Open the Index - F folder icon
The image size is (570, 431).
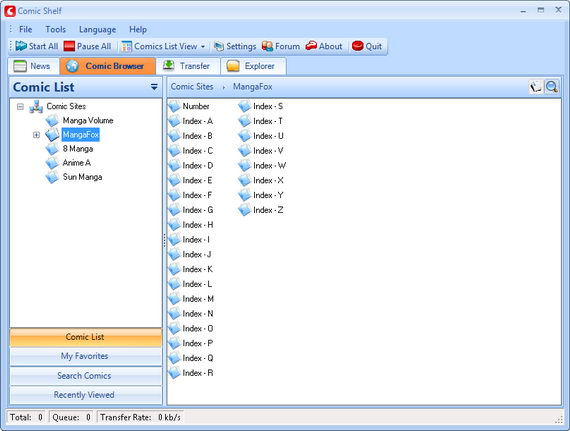175,195
